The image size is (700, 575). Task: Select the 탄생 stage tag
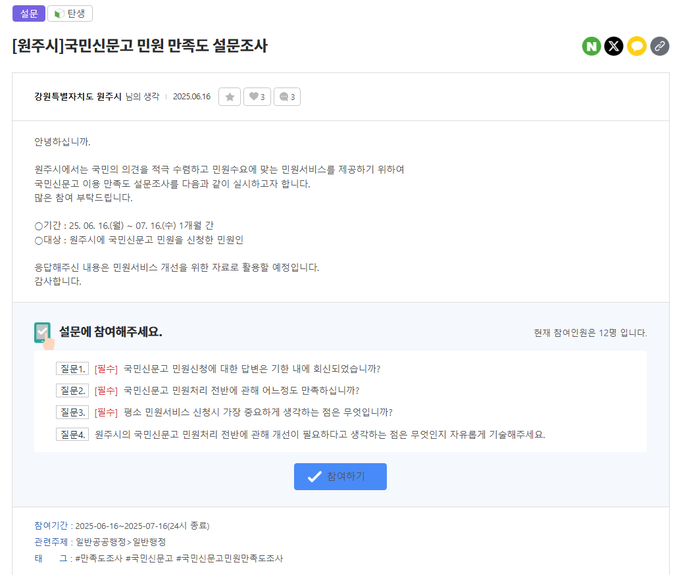point(70,14)
